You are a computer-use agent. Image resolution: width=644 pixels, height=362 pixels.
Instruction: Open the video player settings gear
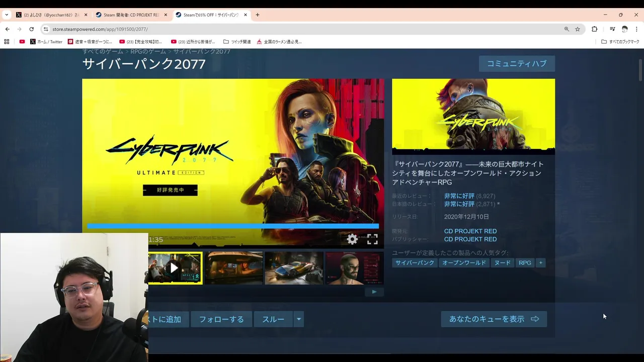352,239
